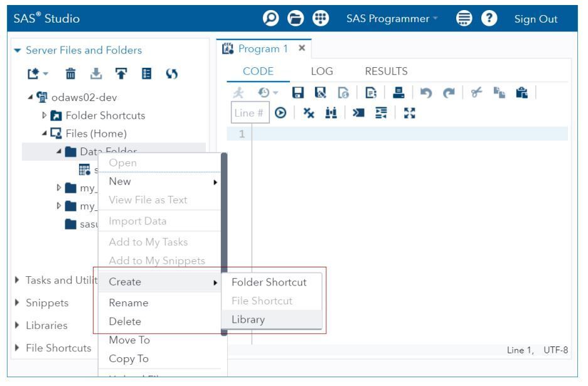Select the Program 1 tab
Image resolution: width=588 pixels, height=386 pixels.
263,49
